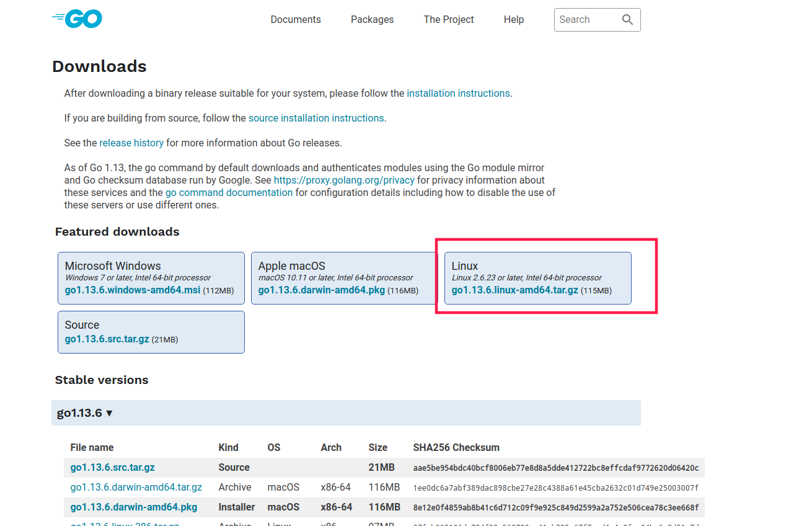812x526 pixels.
Task: Download go1.13.6.darwin-amd64.pkg from featured downloads
Action: pos(322,290)
